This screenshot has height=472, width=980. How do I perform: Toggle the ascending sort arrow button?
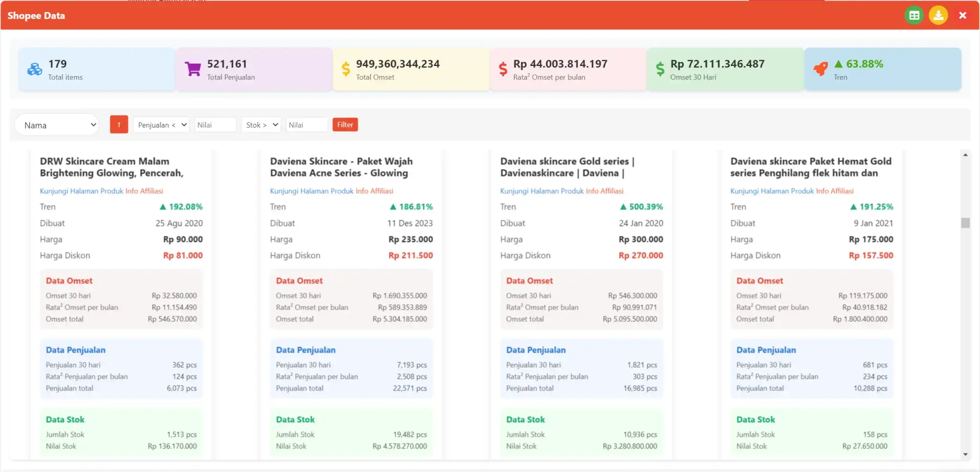(119, 125)
